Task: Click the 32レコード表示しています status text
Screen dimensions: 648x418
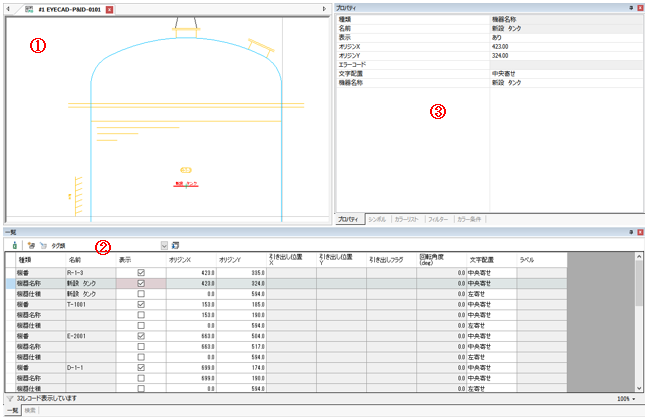Action: coord(46,399)
